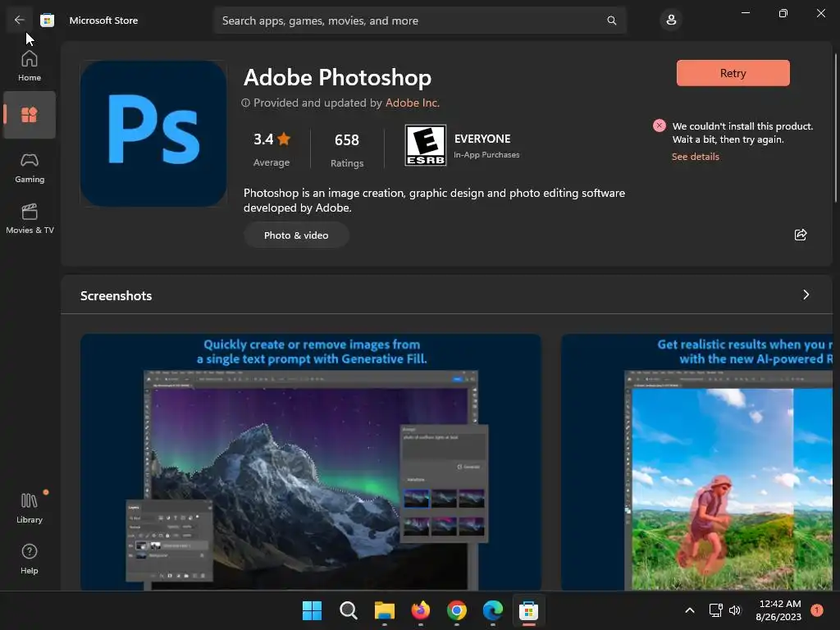The width and height of the screenshot is (840, 630).
Task: Open File Explorer from taskbar
Action: (x=384, y=610)
